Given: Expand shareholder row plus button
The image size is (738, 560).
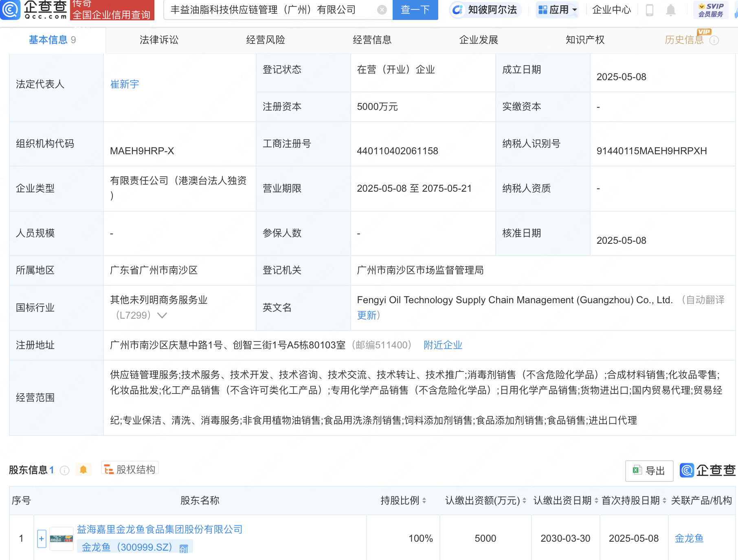Looking at the screenshot, I should pyautogui.click(x=42, y=538).
